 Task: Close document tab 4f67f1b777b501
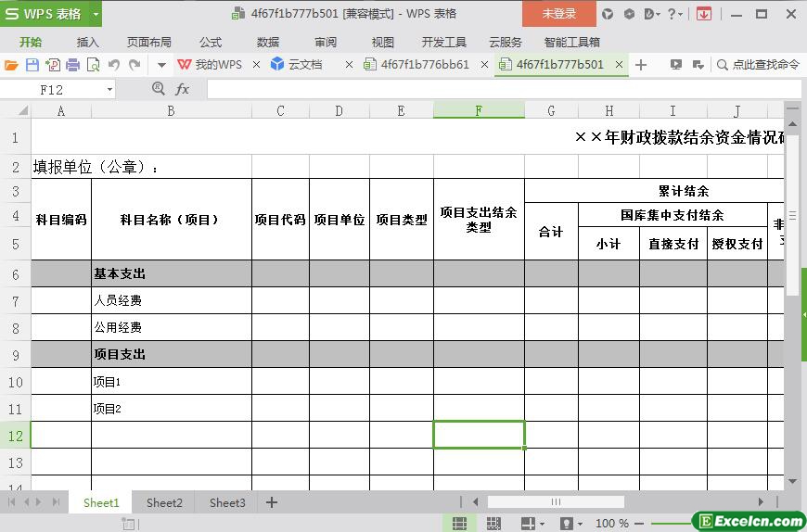tap(619, 65)
